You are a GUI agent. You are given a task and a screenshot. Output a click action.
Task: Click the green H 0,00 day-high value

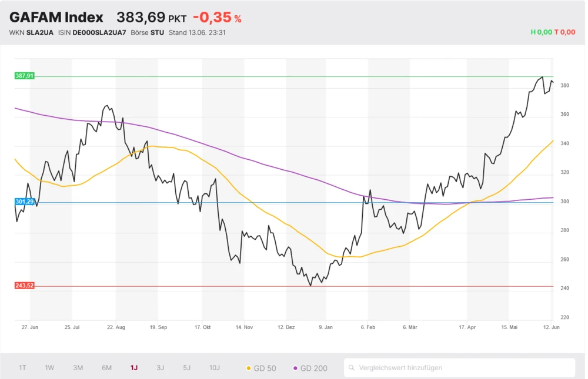click(541, 32)
